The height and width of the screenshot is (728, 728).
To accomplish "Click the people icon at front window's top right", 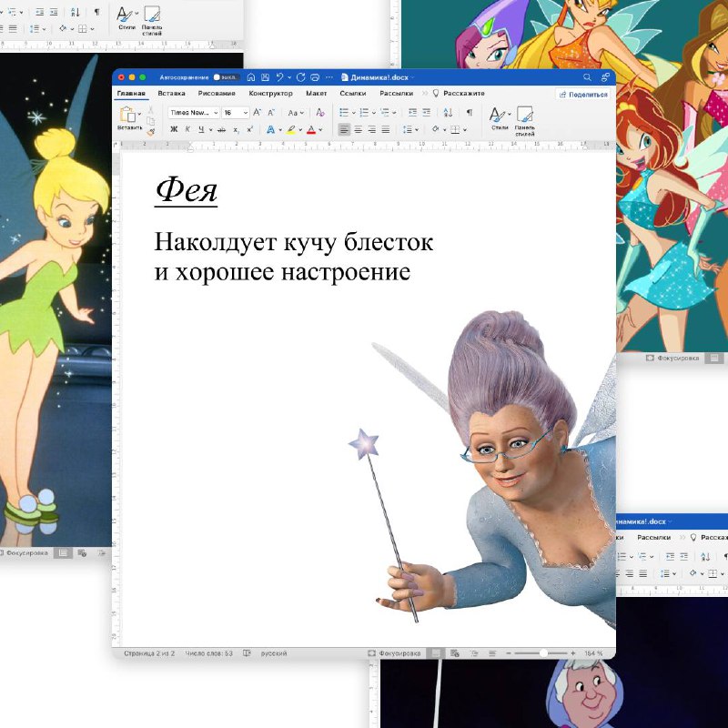I will [x=605, y=77].
